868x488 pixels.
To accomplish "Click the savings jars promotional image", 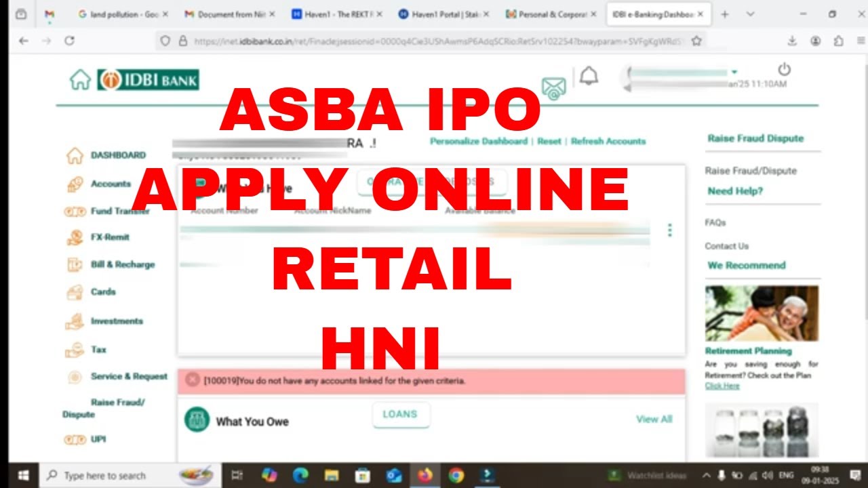I will tap(762, 430).
